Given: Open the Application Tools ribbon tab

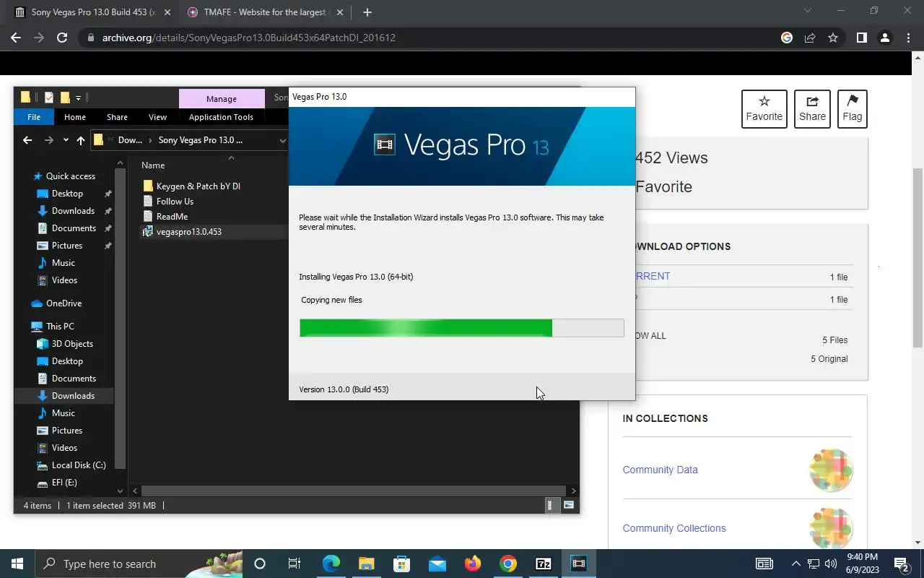Looking at the screenshot, I should click(x=221, y=117).
